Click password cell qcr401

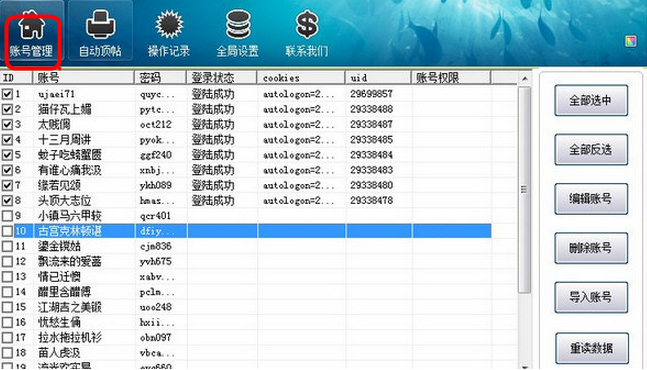coord(155,216)
